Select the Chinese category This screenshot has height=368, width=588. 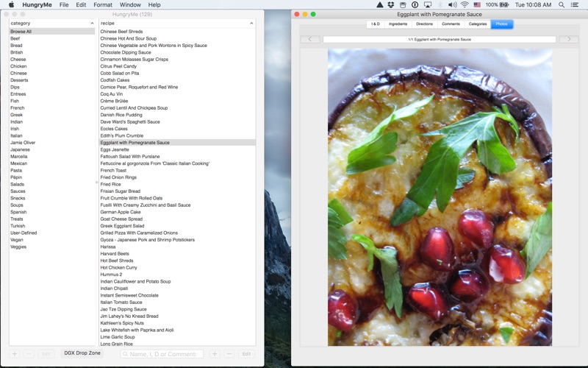pos(51,73)
